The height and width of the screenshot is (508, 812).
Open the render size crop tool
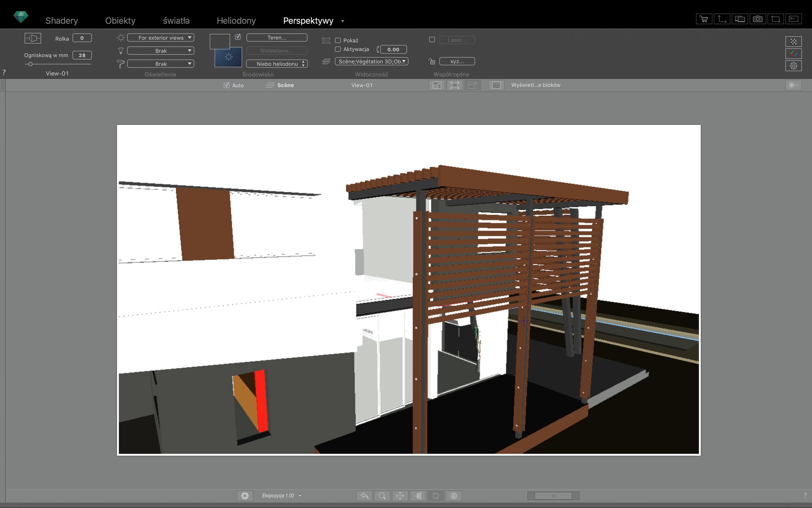coord(775,19)
